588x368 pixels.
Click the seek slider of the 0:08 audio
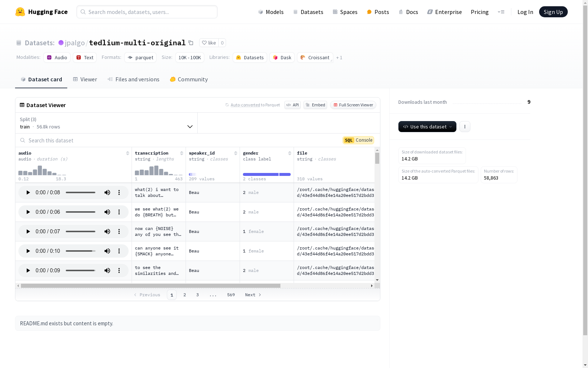(x=80, y=192)
